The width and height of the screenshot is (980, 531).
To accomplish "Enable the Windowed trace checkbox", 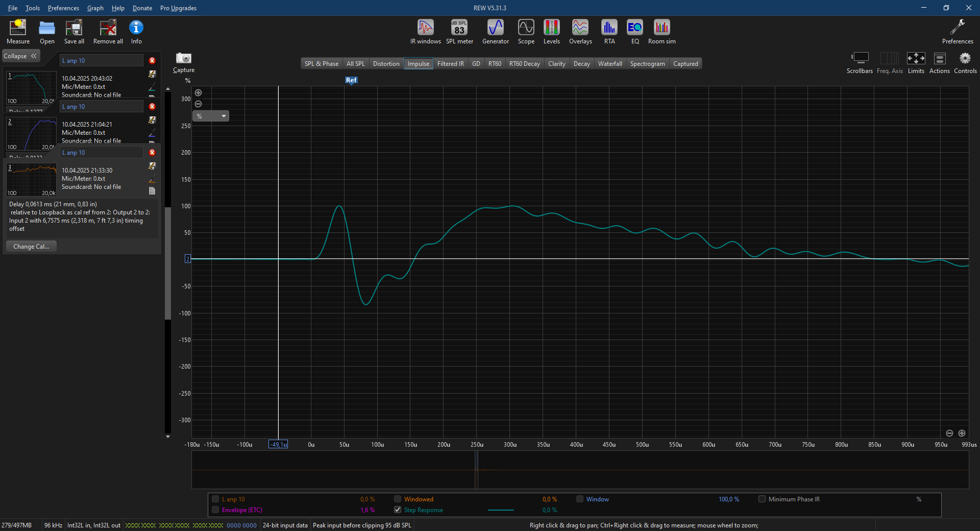I will [x=398, y=499].
